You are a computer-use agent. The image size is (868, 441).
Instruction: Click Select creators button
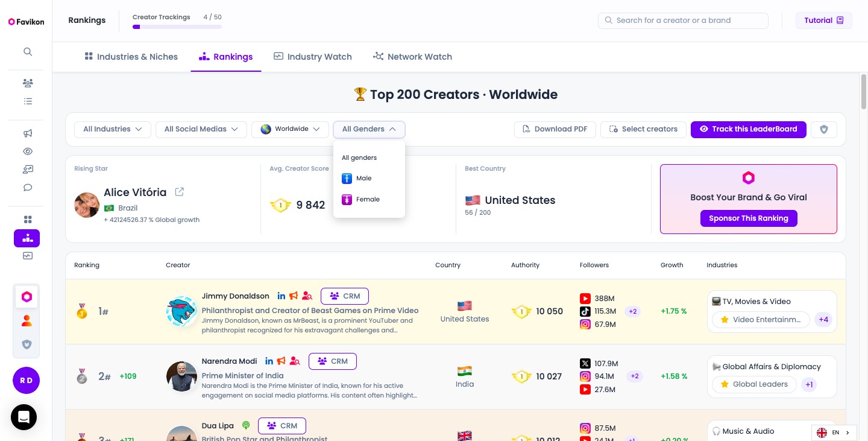point(643,129)
